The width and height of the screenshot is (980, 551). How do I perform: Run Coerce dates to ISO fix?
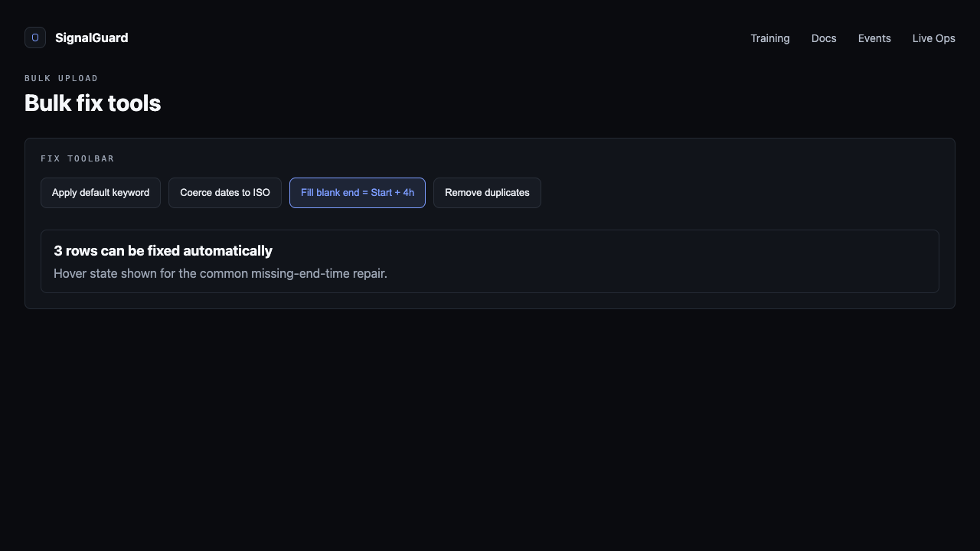(225, 193)
